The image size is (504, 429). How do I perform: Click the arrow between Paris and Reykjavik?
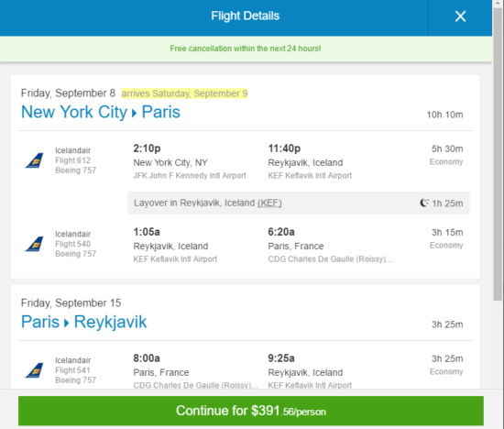click(67, 323)
